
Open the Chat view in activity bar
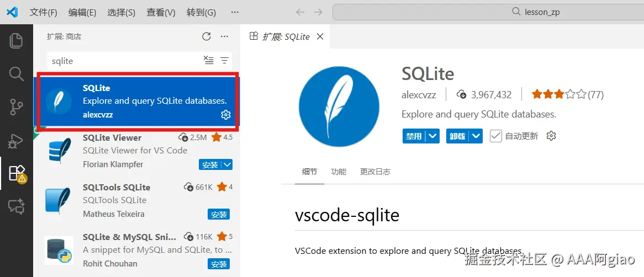pos(17,207)
